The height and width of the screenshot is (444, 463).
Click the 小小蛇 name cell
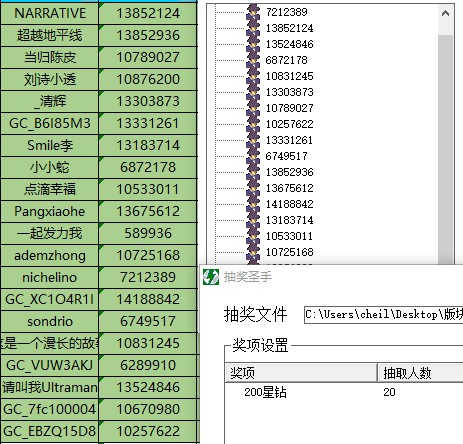click(x=50, y=167)
